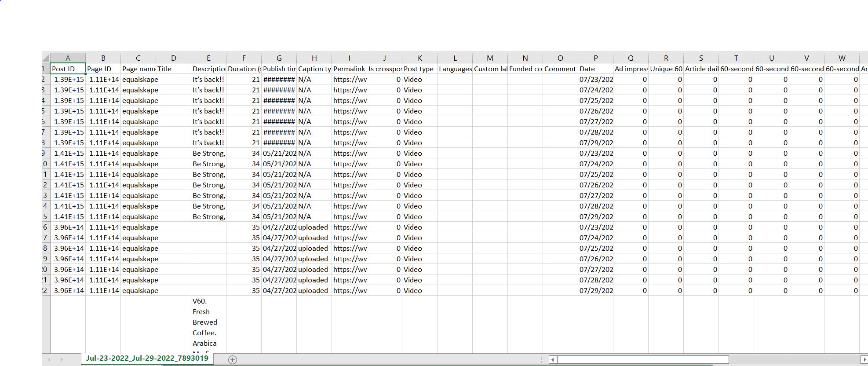Click the horizontal scrollbar left arrow
The image size is (868, 366).
pyautogui.click(x=553, y=359)
